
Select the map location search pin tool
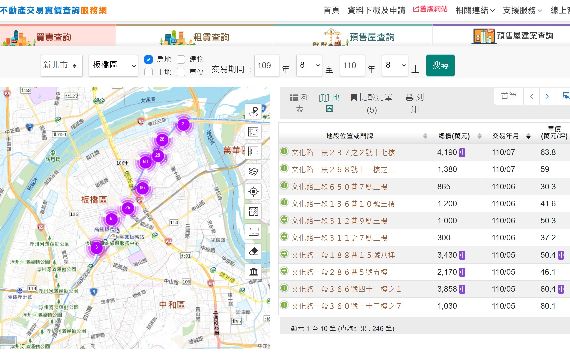point(253,112)
